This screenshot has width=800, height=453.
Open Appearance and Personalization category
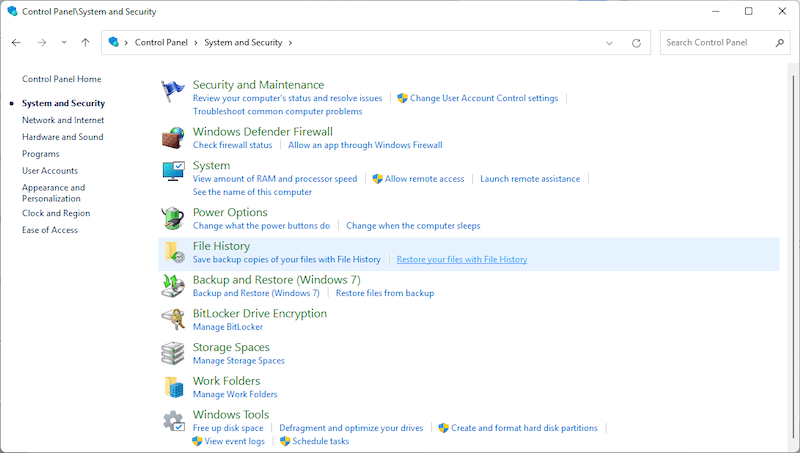tap(54, 193)
